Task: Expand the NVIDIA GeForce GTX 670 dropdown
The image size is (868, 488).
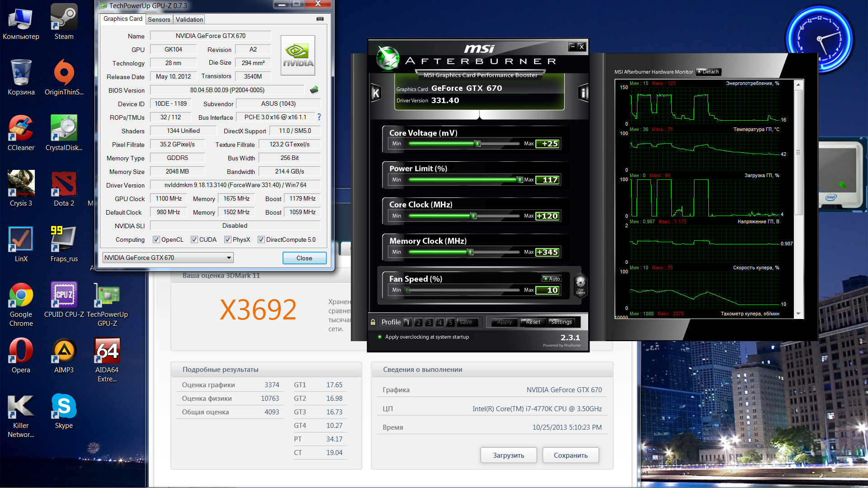Action: pos(229,258)
